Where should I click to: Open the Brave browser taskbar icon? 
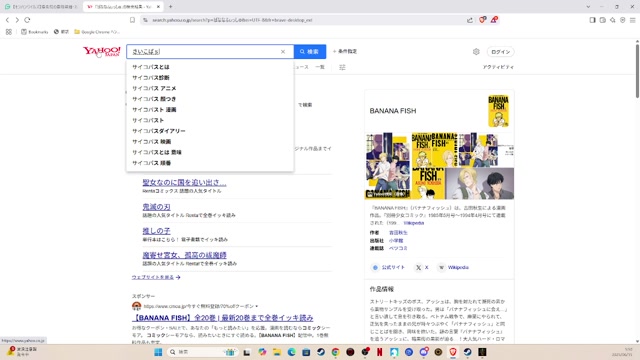(x=453, y=352)
